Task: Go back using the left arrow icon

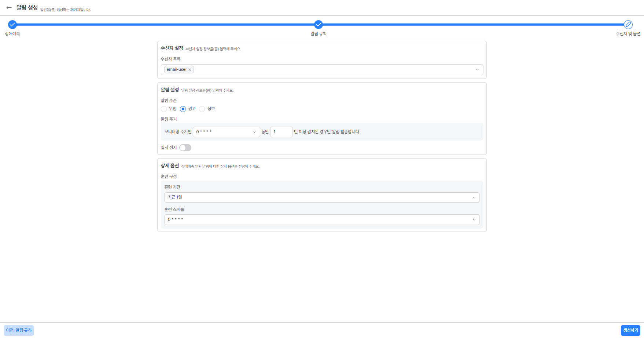Action: click(x=9, y=7)
